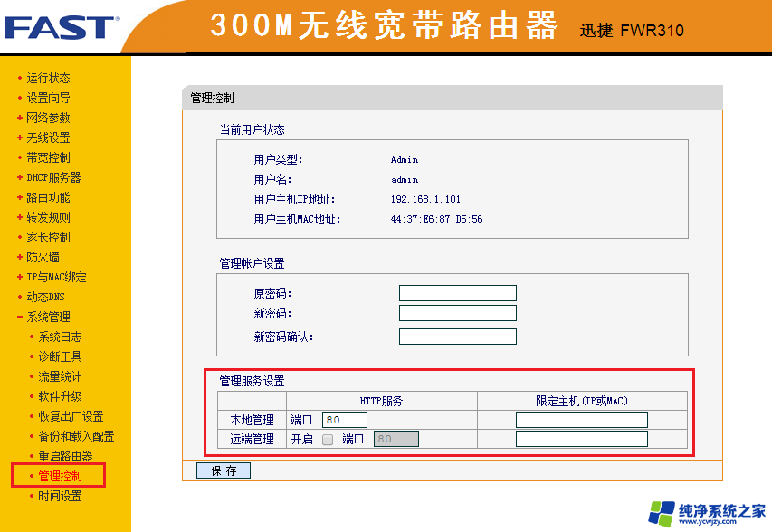
Task: Expand the DHCP服务器 menu section
Action: point(52,177)
